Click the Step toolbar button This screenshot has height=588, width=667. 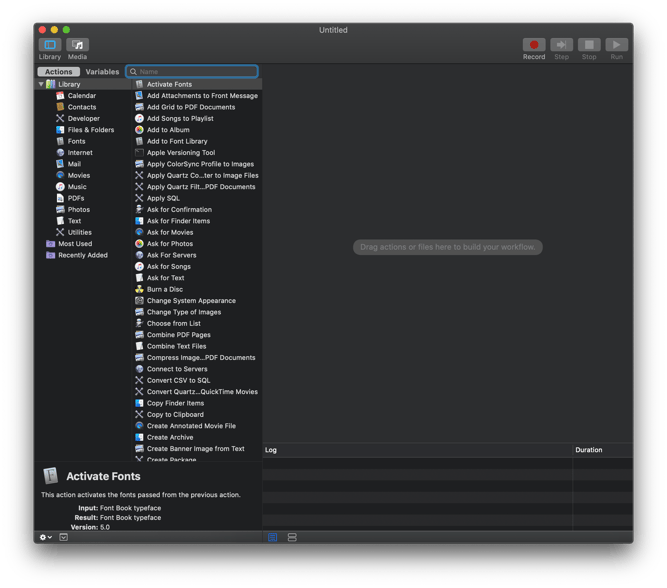[562, 45]
